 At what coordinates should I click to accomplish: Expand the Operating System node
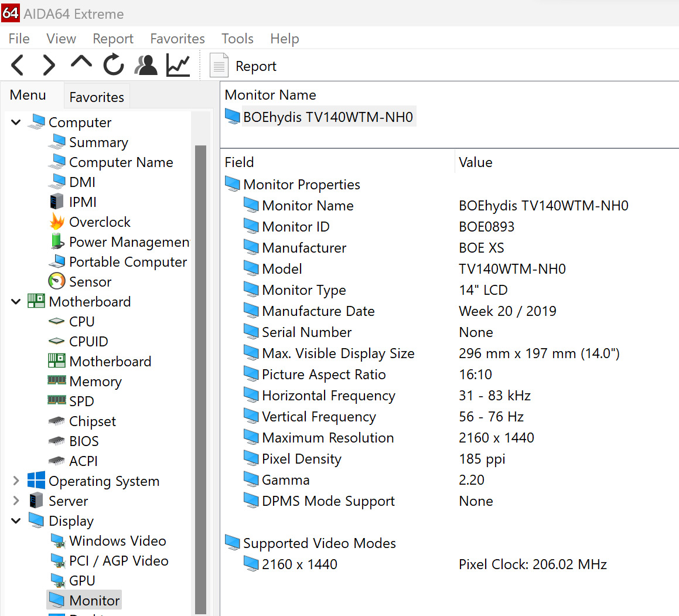click(16, 481)
